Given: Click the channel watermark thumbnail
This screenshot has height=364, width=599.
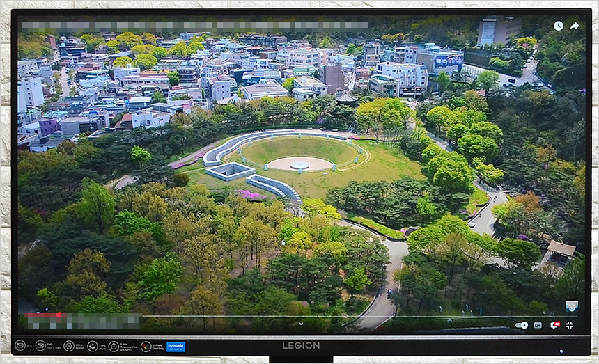Looking at the screenshot, I should click(x=571, y=306).
